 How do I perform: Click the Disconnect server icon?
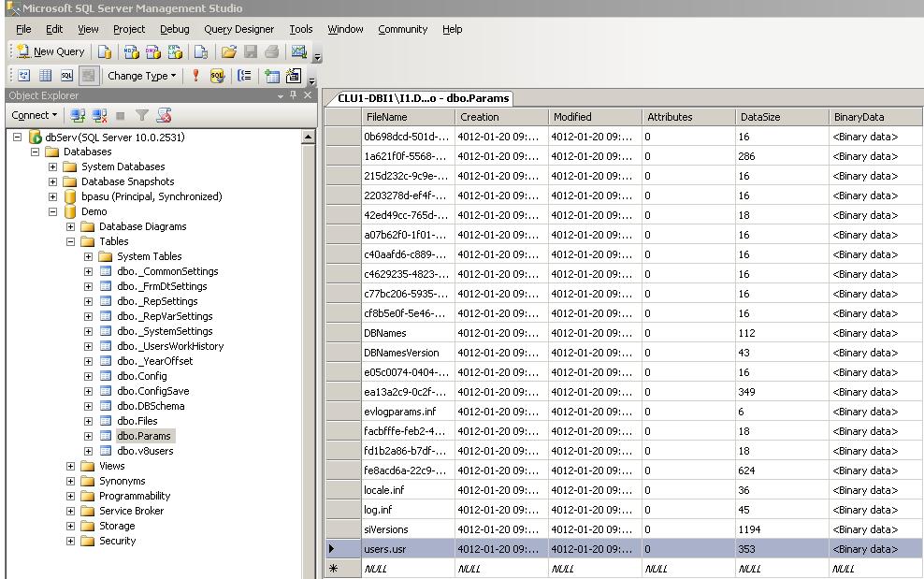[x=99, y=115]
